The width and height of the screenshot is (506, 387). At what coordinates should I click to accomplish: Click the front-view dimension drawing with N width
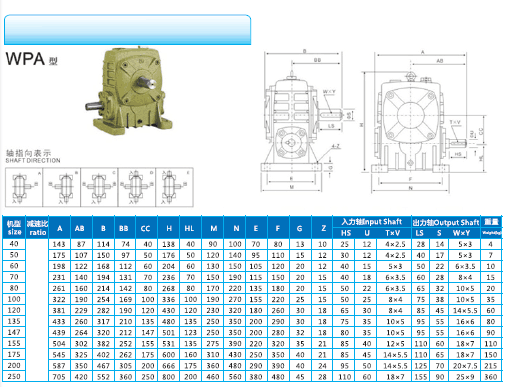pyautogui.click(x=423, y=122)
